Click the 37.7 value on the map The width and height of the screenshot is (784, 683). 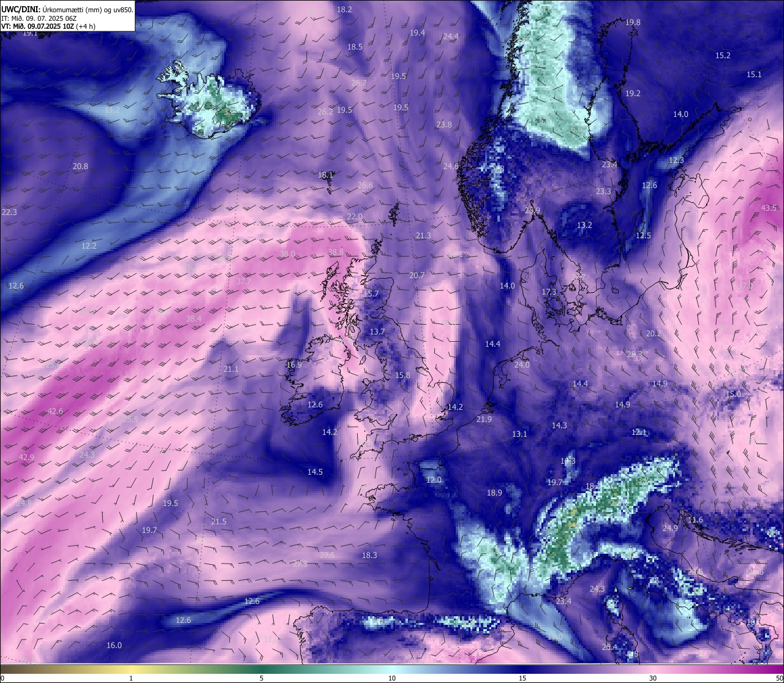click(x=244, y=281)
